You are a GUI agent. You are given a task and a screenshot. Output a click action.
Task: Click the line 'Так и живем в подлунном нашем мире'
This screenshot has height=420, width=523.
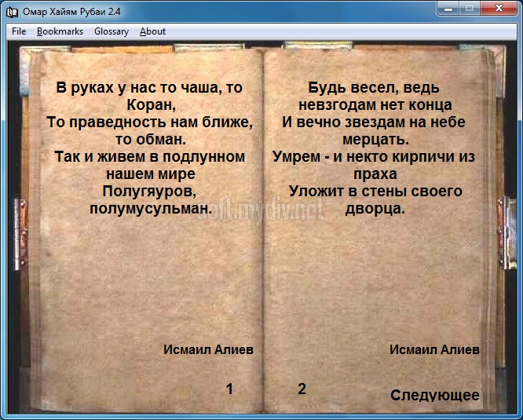pos(150,166)
